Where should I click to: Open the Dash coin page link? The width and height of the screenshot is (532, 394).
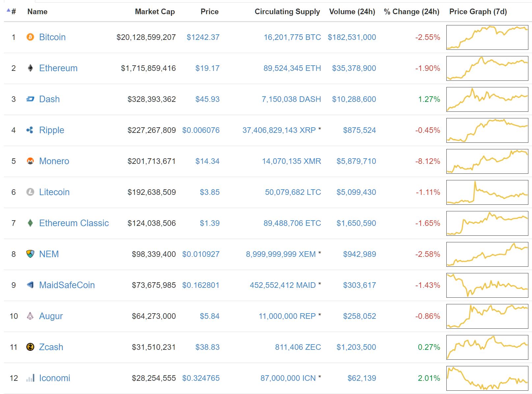[49, 99]
